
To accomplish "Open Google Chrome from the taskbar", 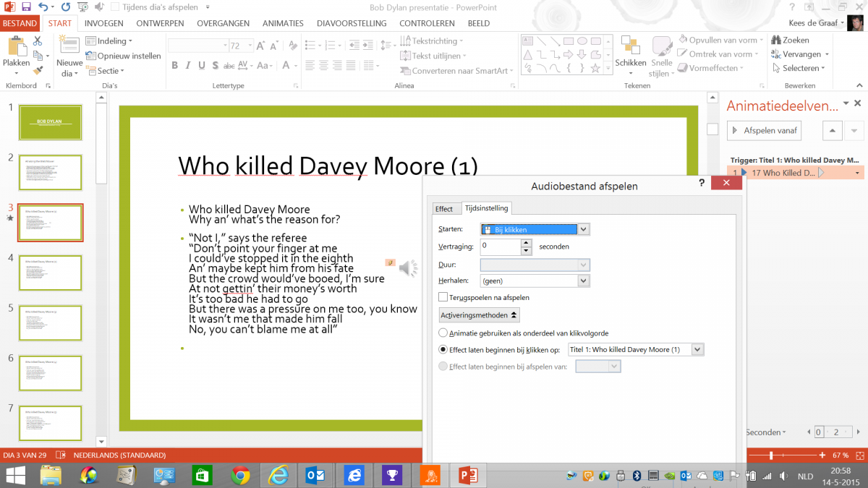I will (240, 475).
